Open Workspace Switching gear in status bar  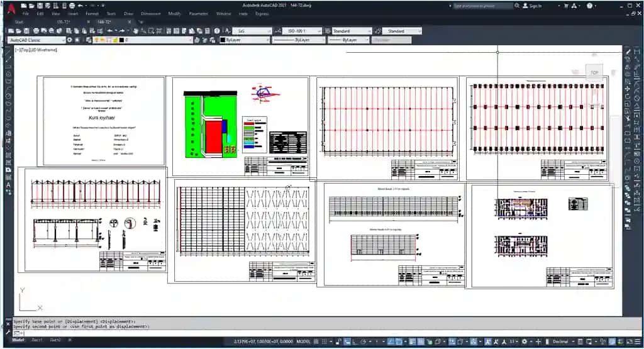point(525,341)
